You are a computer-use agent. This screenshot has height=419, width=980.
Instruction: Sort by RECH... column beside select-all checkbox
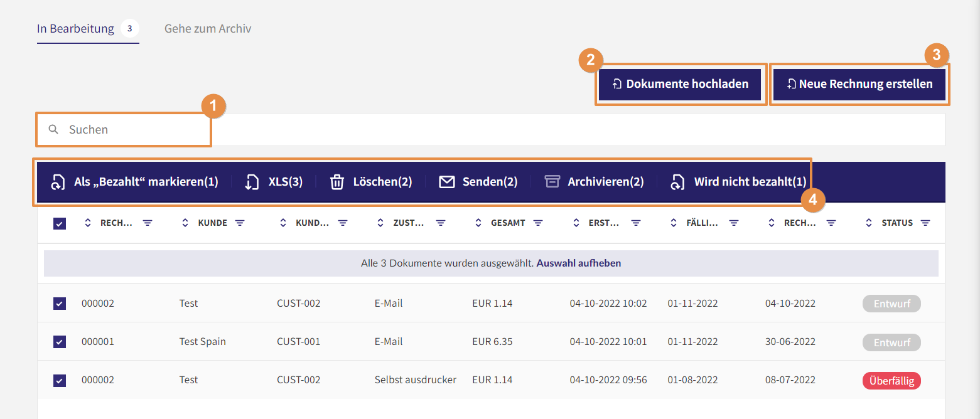(87, 223)
